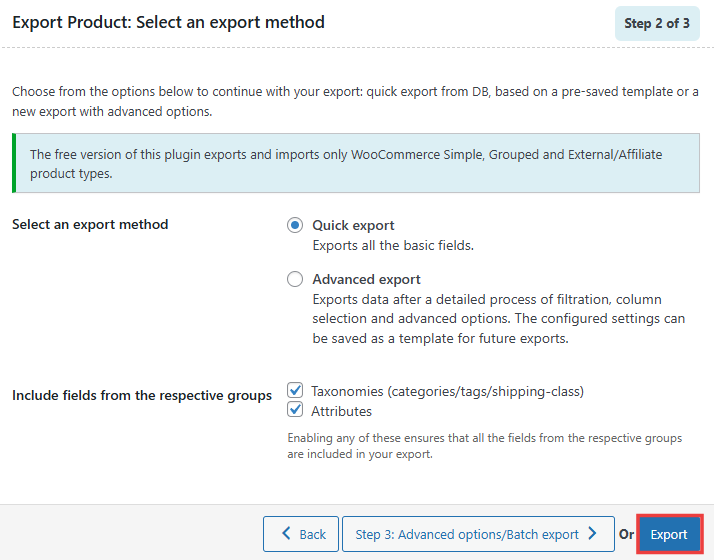The width and height of the screenshot is (714, 560).
Task: Click the Quick export label text
Action: (353, 225)
